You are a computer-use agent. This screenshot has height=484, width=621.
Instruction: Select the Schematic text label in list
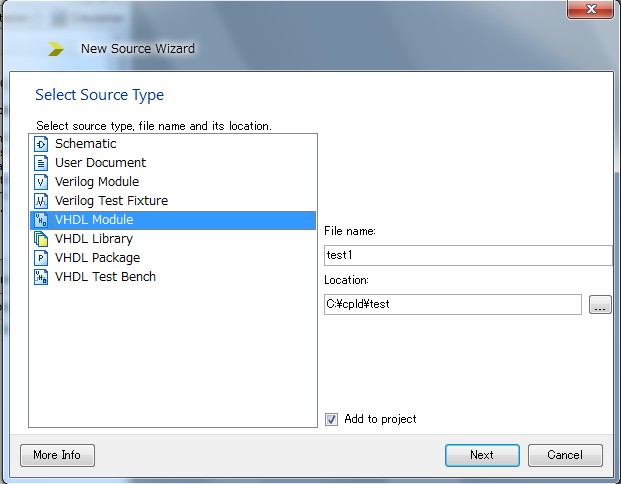86,144
